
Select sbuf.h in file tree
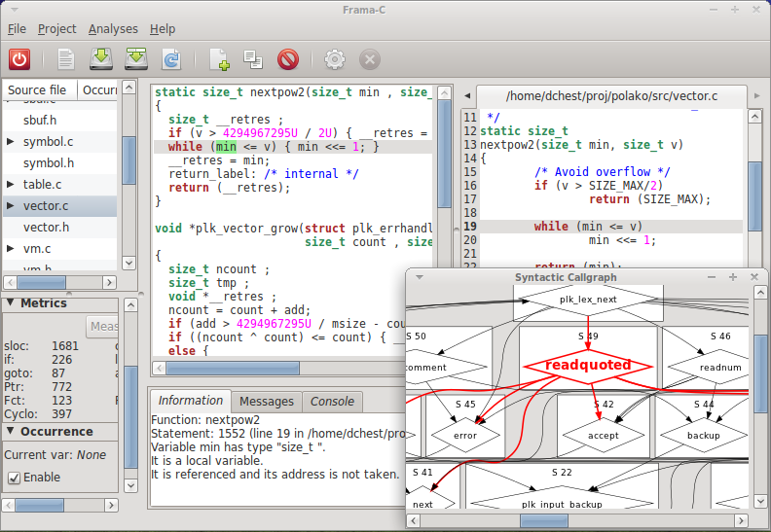point(60,121)
